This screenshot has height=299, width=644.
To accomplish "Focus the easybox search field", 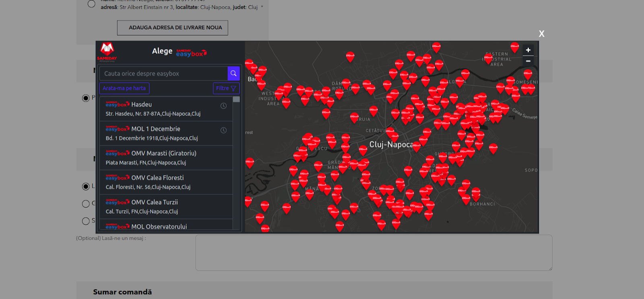I will point(163,74).
